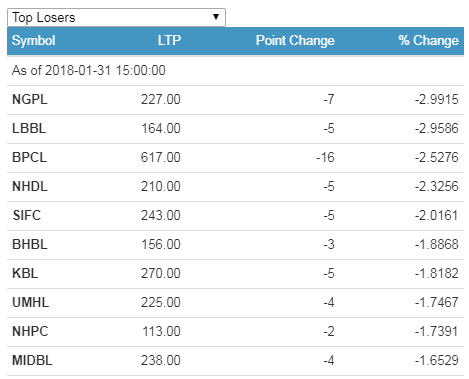Click the dropdown arrow beside Top Losers
The width and height of the screenshot is (469, 379).
(216, 17)
